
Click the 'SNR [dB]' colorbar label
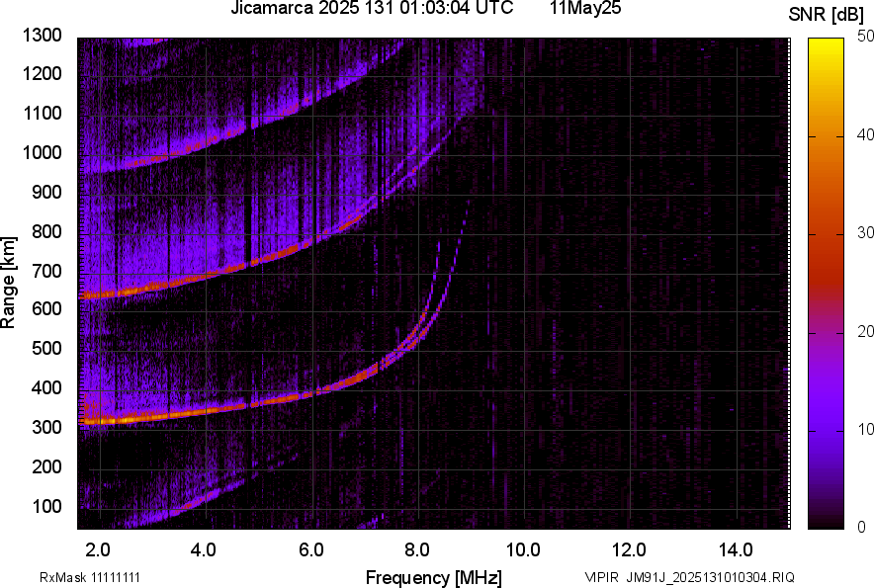point(827,15)
